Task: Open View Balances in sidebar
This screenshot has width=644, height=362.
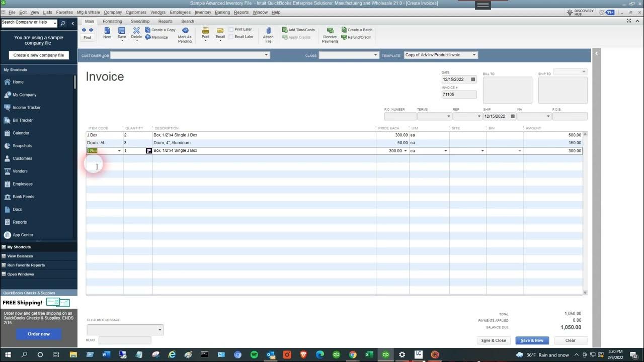Action: click(x=20, y=256)
